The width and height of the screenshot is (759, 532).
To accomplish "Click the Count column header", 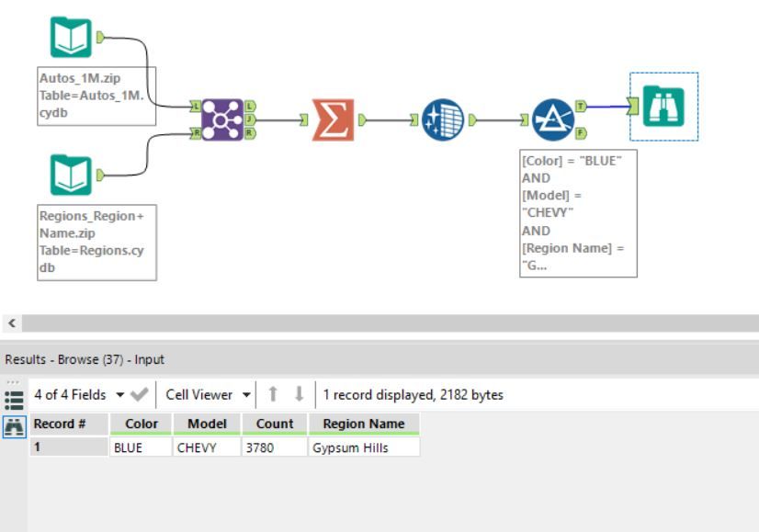I will click(275, 424).
